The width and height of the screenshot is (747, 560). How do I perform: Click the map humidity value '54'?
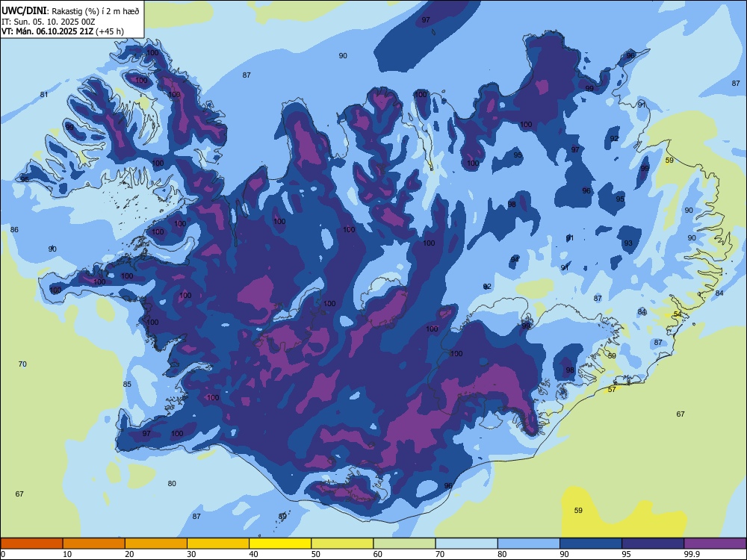click(678, 314)
